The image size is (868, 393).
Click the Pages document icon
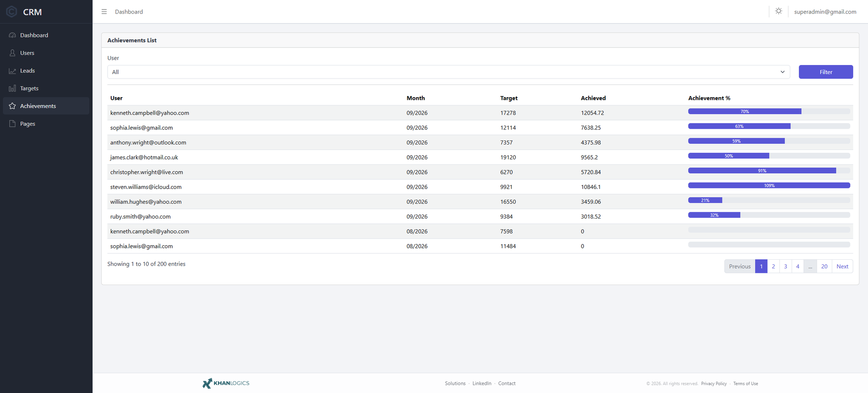click(12, 124)
